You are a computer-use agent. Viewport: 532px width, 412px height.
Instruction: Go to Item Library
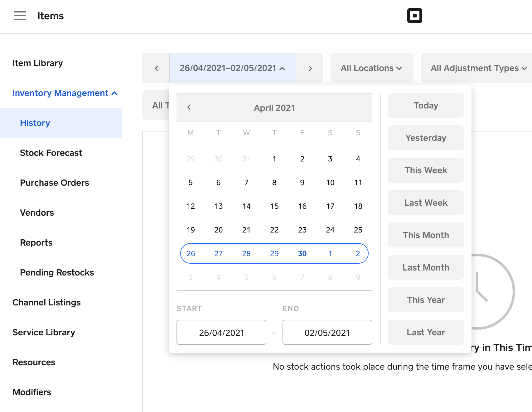point(38,63)
